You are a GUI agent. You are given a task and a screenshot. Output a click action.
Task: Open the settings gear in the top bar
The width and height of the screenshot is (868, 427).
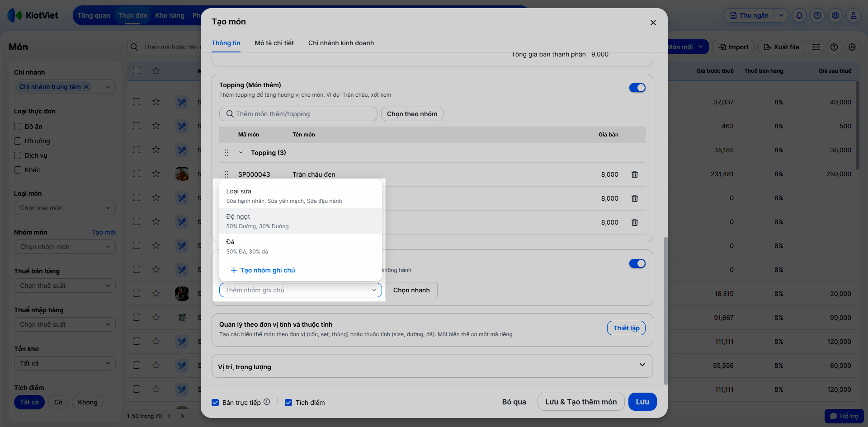point(835,15)
